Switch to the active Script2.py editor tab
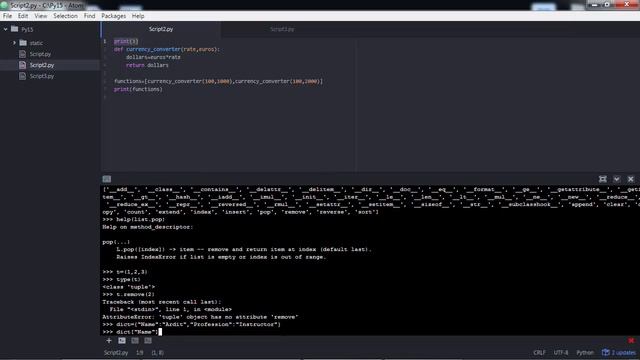Screen dimensions: 640x360 click(161, 29)
